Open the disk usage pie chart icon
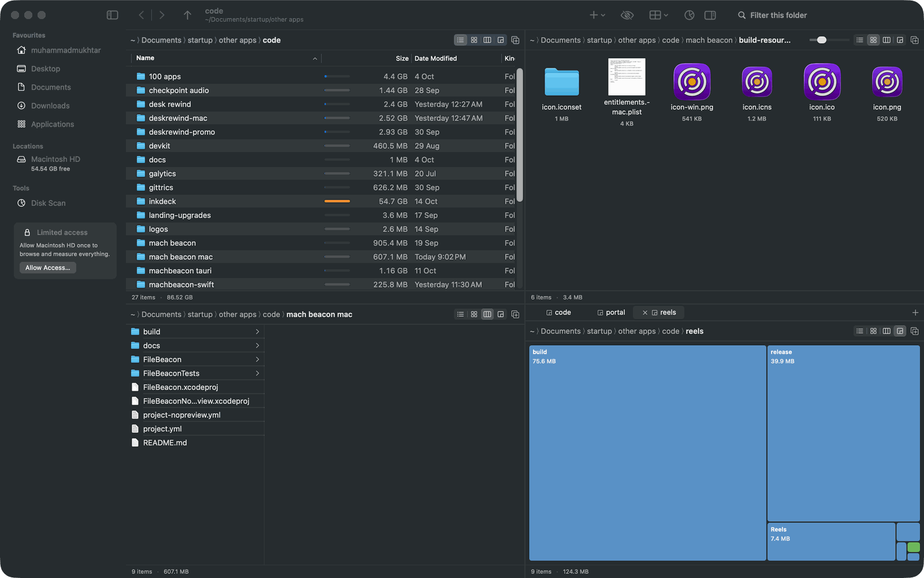 [689, 15]
